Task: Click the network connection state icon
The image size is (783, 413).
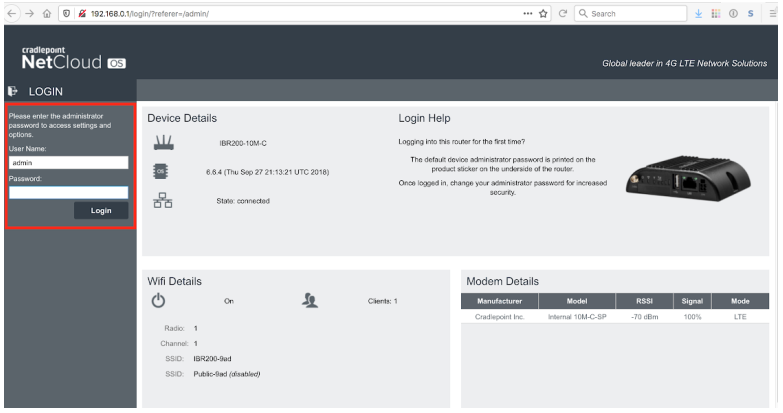Action: point(158,199)
